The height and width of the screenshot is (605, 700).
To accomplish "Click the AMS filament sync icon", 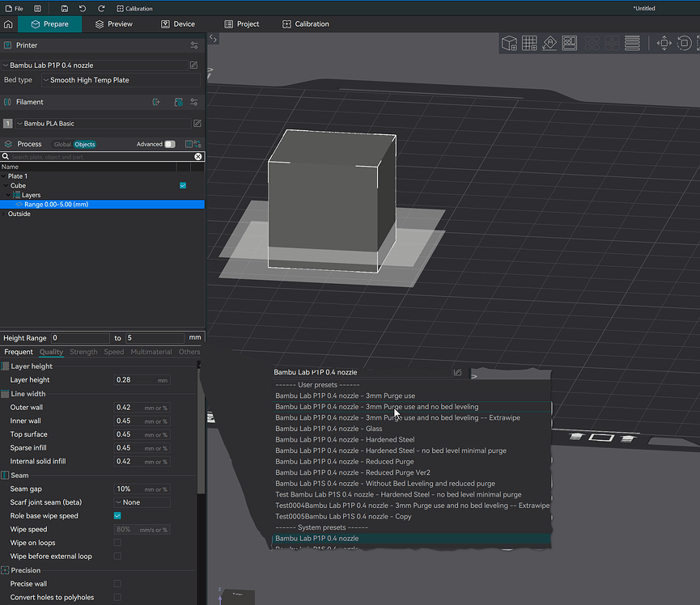I will click(x=178, y=102).
